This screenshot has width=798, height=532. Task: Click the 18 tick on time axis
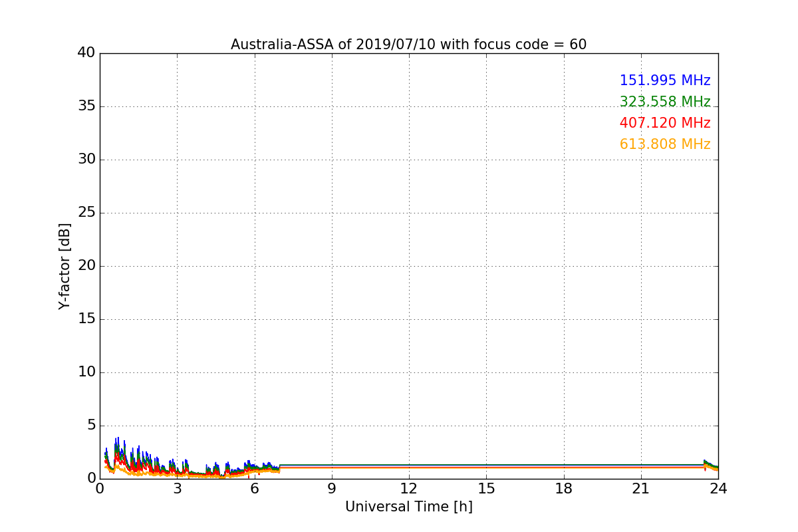pos(564,489)
